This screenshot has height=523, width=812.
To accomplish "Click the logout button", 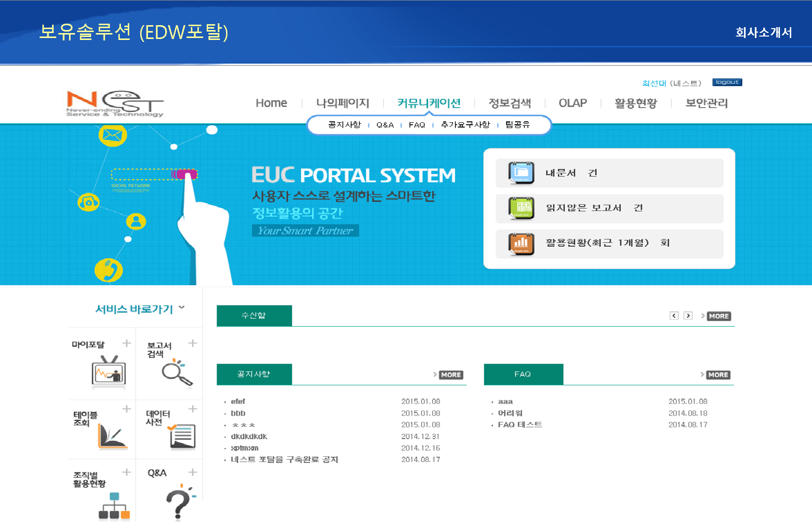I will point(727,82).
